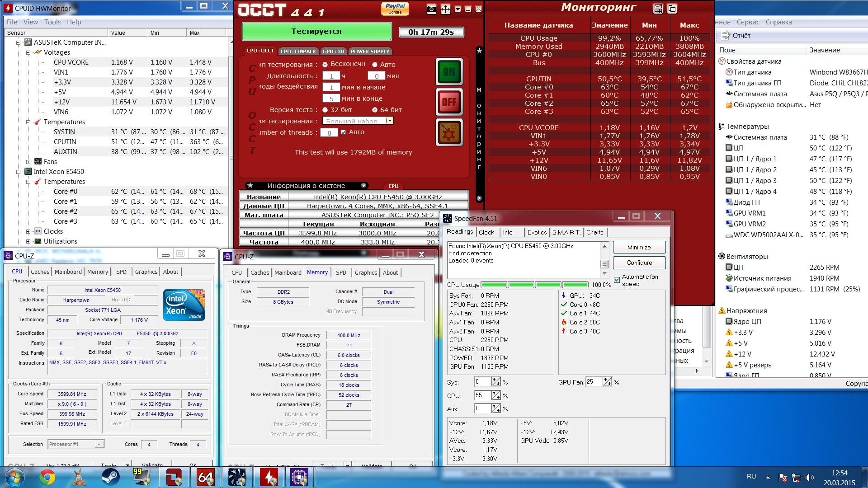Open the test mode Большой набор dropdown
868x488 pixels.
389,121
